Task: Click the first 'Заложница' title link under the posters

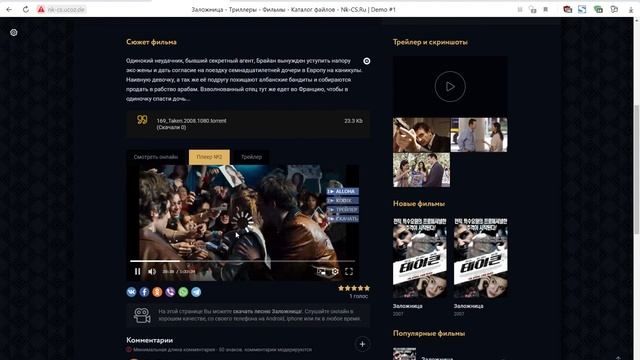Action: pos(407,306)
